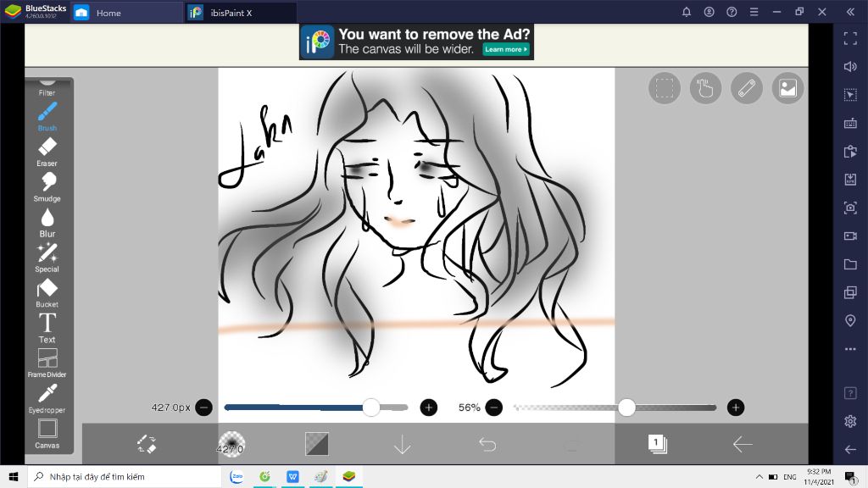Decrease opacity with minus button
868x488 pixels.
pos(494,408)
